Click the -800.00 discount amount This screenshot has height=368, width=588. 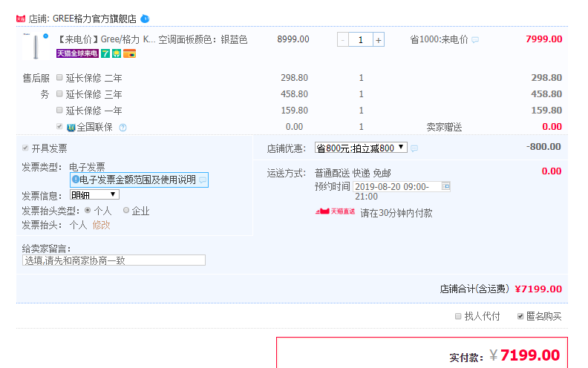[543, 146]
